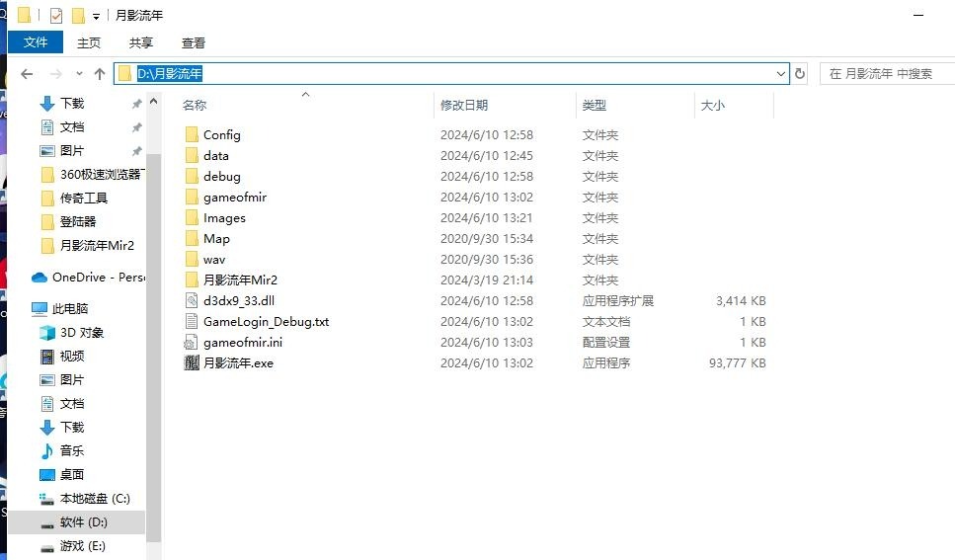
Task: Expand the address bar history dropdown
Action: click(x=781, y=74)
